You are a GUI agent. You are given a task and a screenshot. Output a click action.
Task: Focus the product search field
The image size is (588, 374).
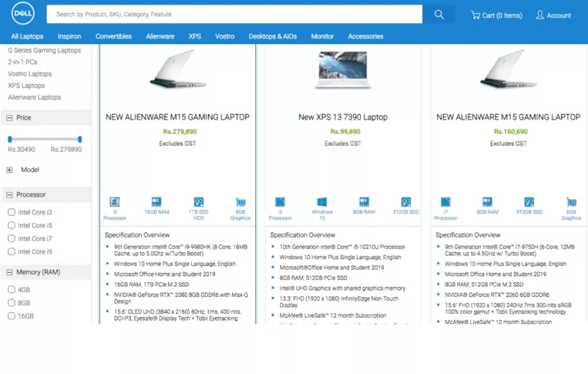pos(234,14)
